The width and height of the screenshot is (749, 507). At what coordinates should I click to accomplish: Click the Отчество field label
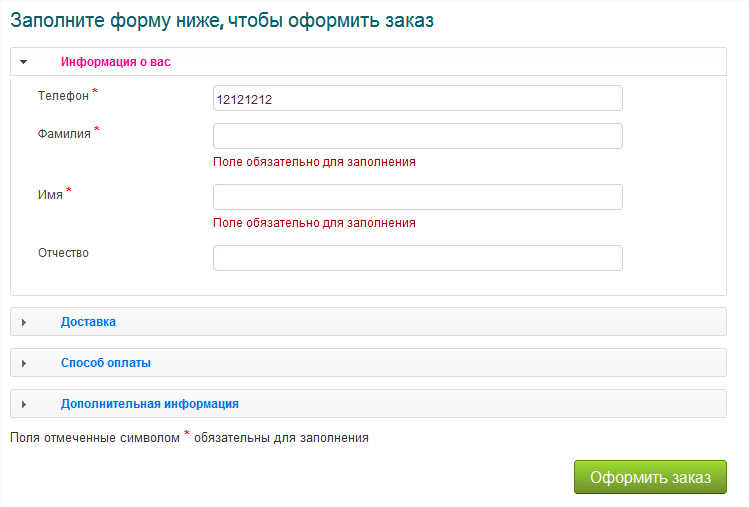click(x=63, y=253)
